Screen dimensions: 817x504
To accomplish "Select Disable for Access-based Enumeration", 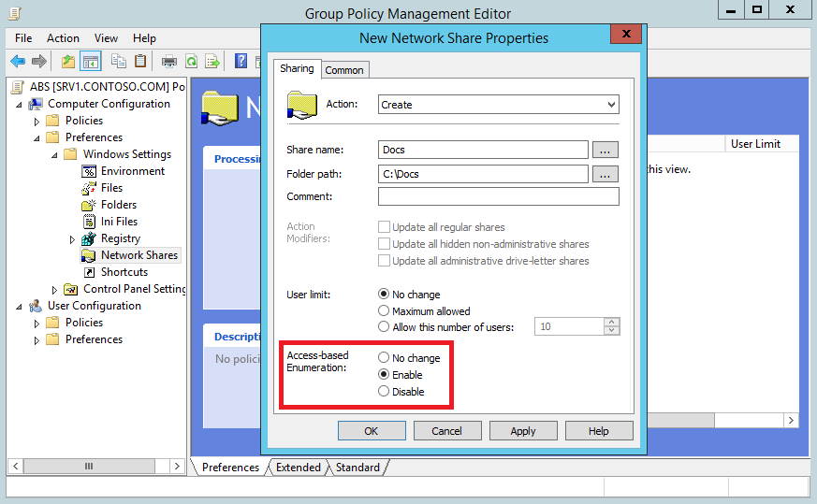I will click(x=384, y=392).
